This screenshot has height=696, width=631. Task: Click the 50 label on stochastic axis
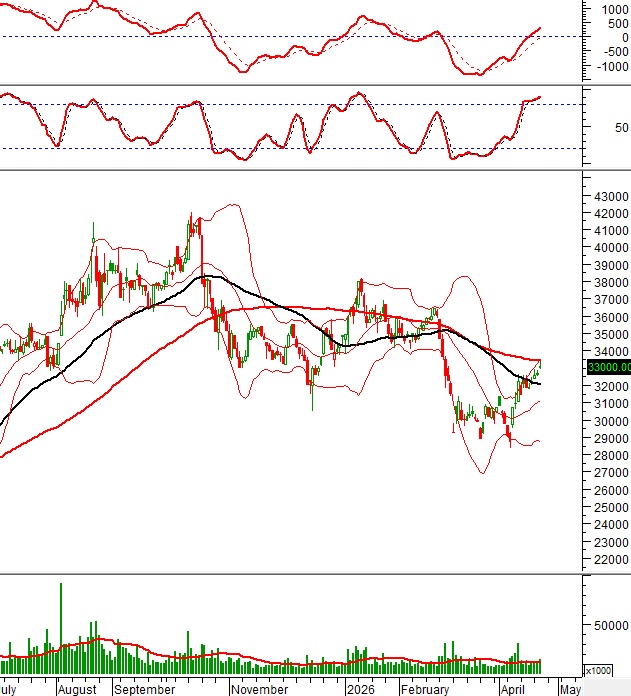[607, 127]
